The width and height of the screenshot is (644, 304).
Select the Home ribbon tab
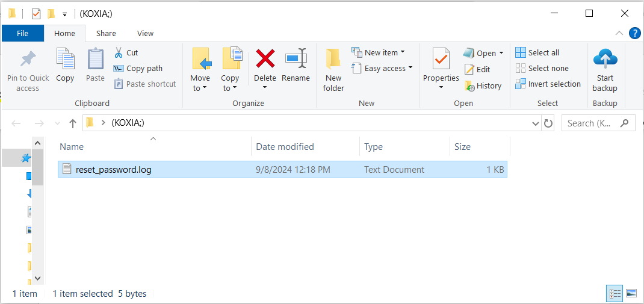click(64, 33)
